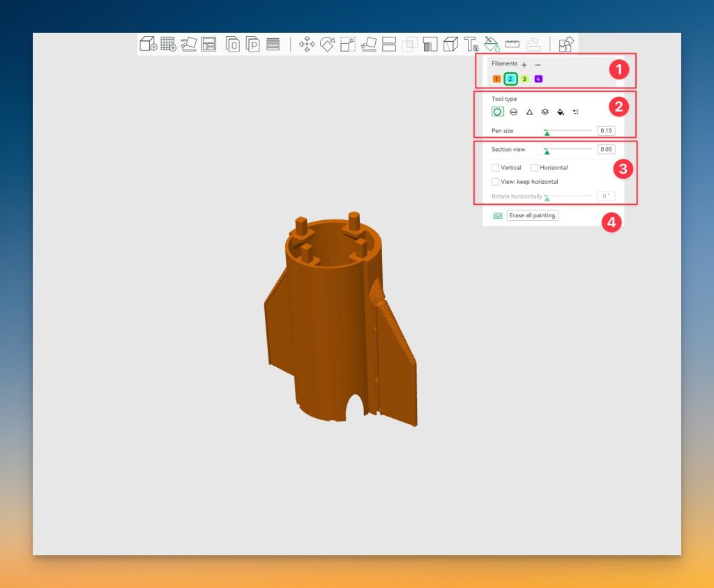The height and width of the screenshot is (588, 714).
Task: Enable the Vertical section checkbox
Action: 495,168
